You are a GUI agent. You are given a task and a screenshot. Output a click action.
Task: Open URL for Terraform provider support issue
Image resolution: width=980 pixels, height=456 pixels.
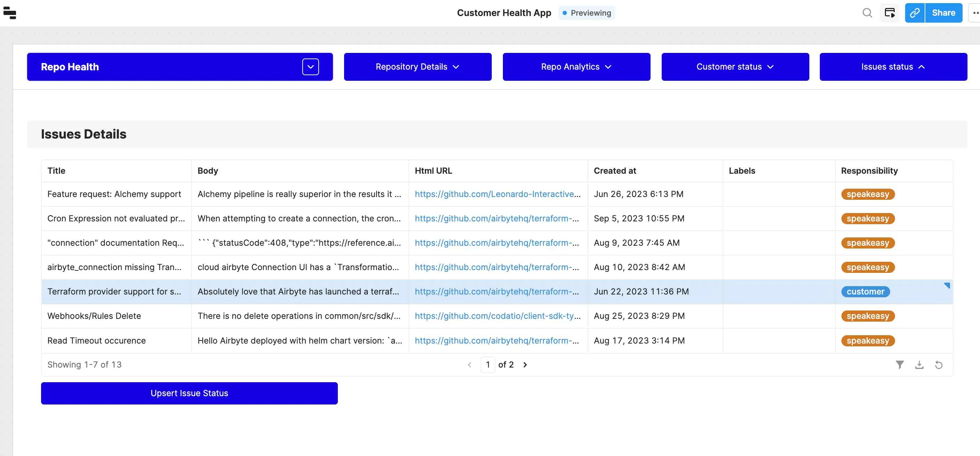coord(497,291)
